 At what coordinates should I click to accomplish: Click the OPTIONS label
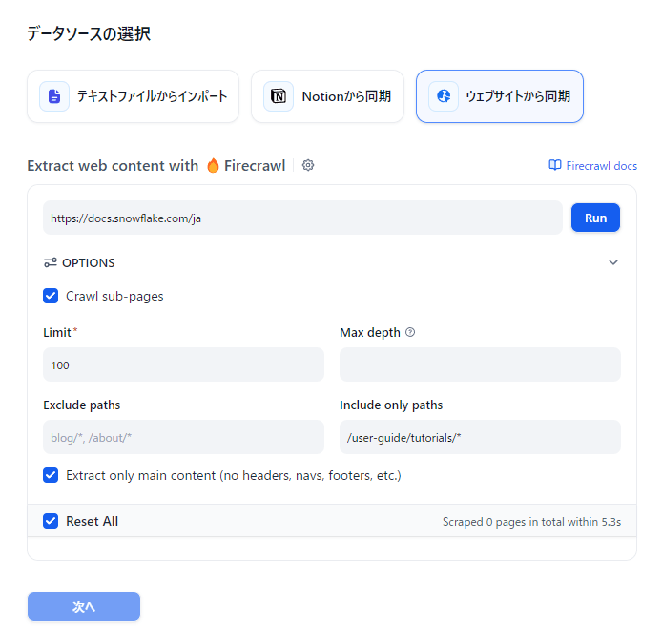point(89,263)
